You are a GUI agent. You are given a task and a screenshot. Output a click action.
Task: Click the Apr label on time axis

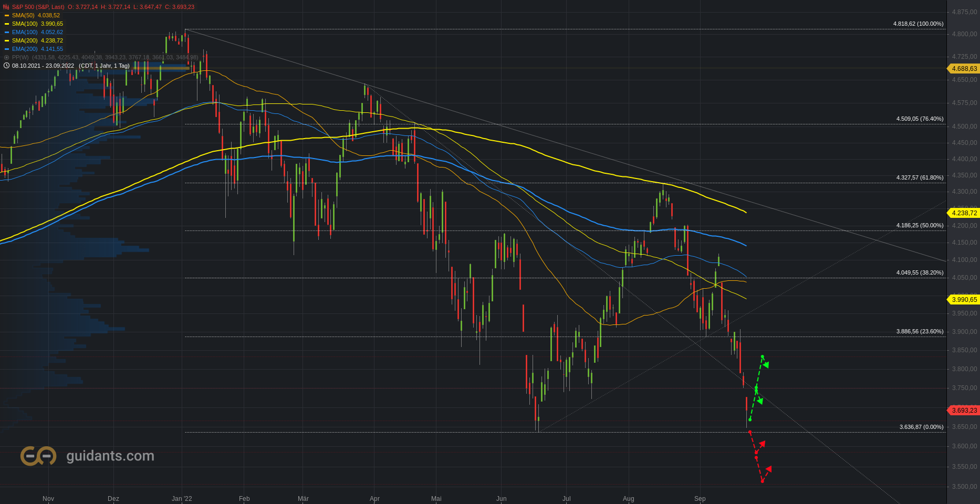tap(374, 499)
